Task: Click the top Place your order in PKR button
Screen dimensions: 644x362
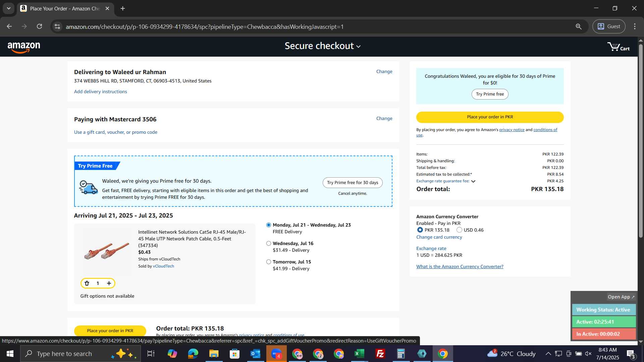Action: coord(490,117)
